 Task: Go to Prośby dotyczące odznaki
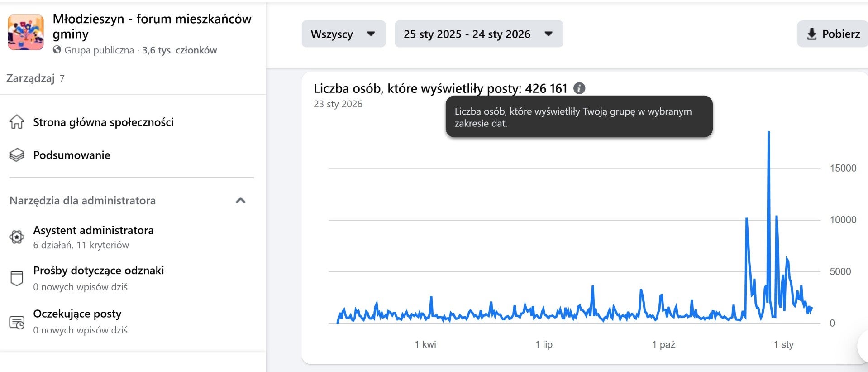(98, 271)
